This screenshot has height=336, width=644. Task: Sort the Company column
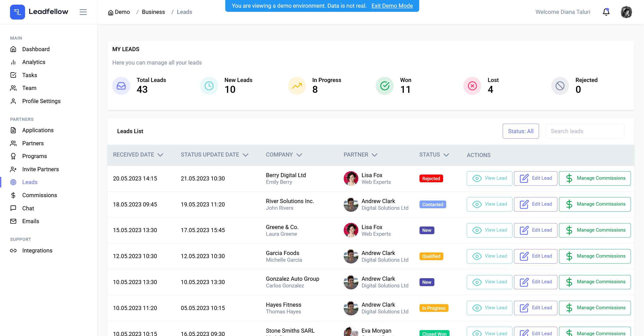click(x=284, y=155)
